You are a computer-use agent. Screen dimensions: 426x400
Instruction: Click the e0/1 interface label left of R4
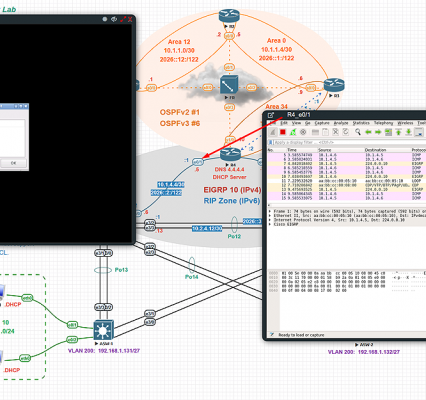pos(198,162)
